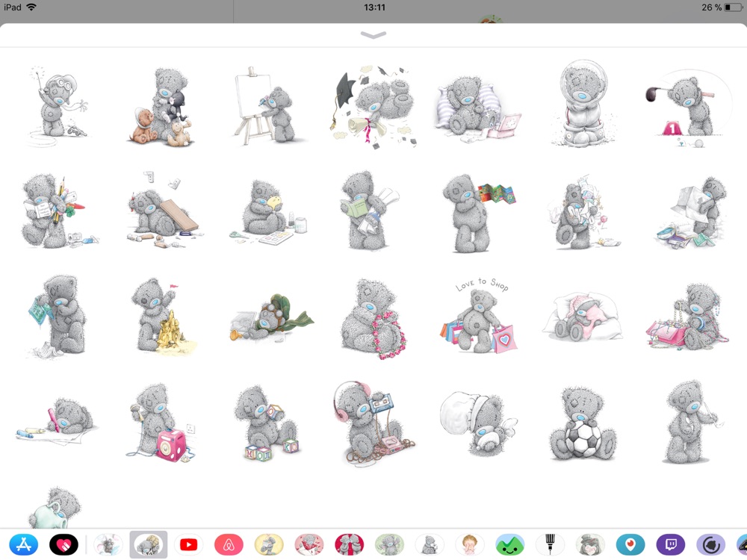Pick the bear with pink speaker sticker

tap(161, 422)
